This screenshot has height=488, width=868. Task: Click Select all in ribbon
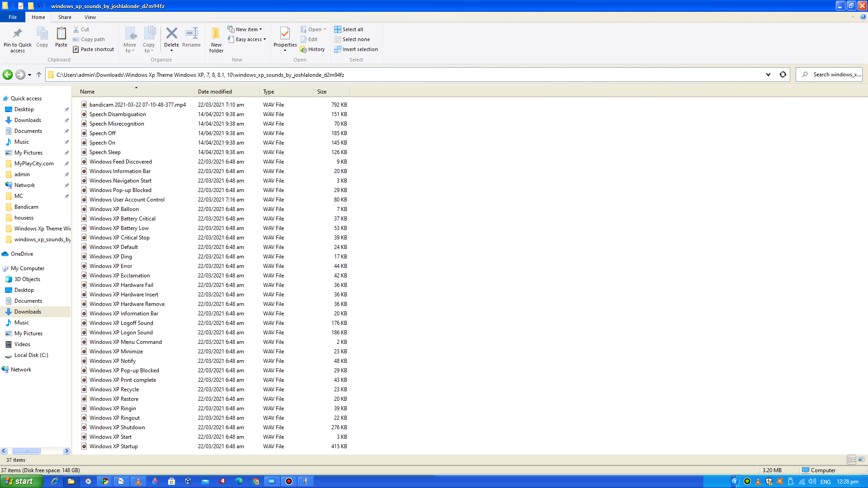coord(349,29)
